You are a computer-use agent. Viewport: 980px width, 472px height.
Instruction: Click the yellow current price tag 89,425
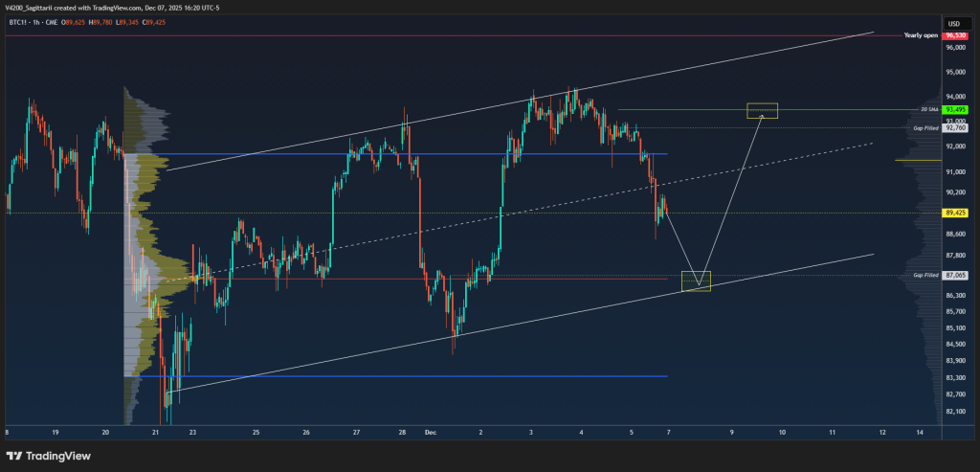coord(955,213)
